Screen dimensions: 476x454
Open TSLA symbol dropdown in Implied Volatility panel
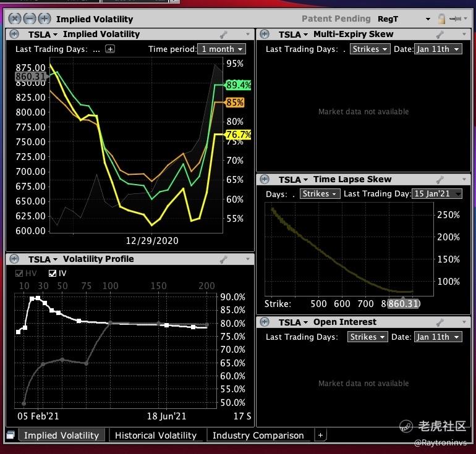tap(43, 35)
